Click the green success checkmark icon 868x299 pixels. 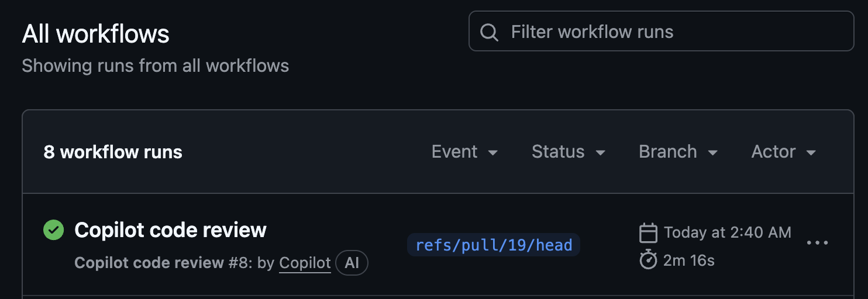(x=54, y=230)
